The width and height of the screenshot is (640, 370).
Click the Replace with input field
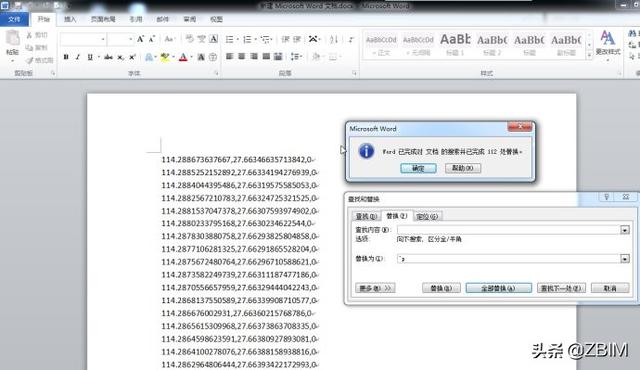coord(508,259)
